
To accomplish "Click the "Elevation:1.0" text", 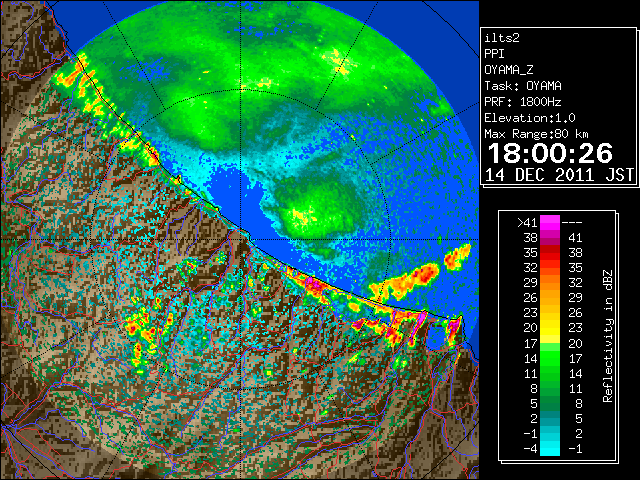I will [530, 118].
